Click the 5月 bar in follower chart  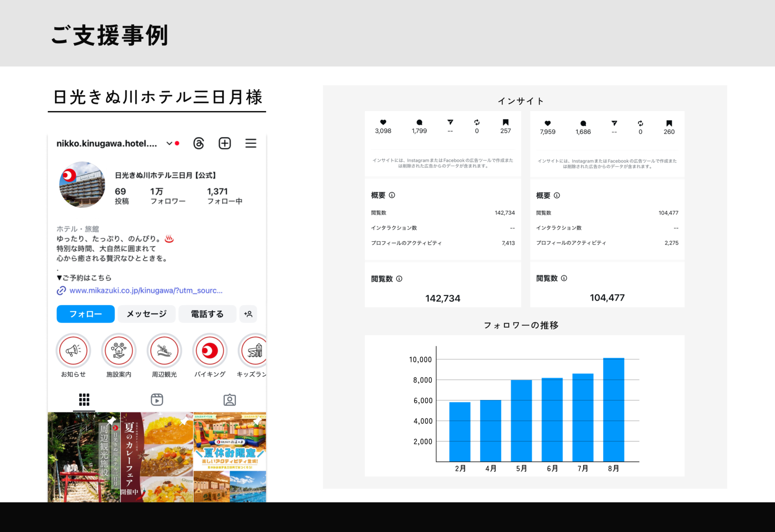click(x=522, y=421)
